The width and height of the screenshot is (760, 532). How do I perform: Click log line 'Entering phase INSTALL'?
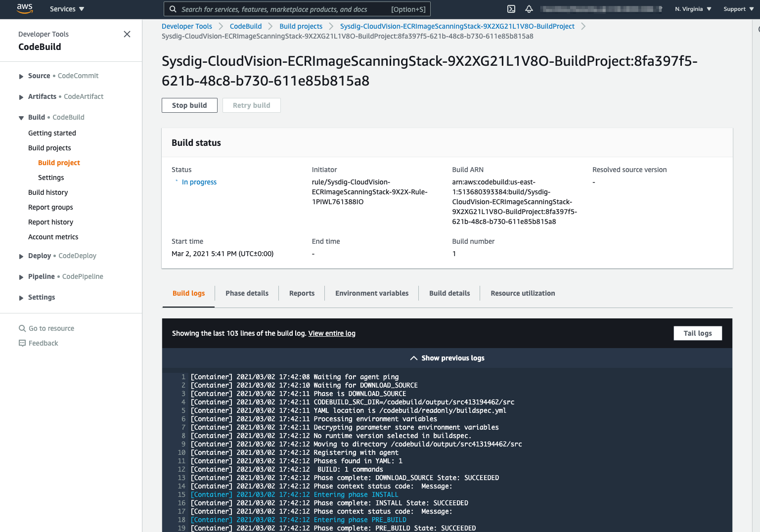tap(294, 494)
